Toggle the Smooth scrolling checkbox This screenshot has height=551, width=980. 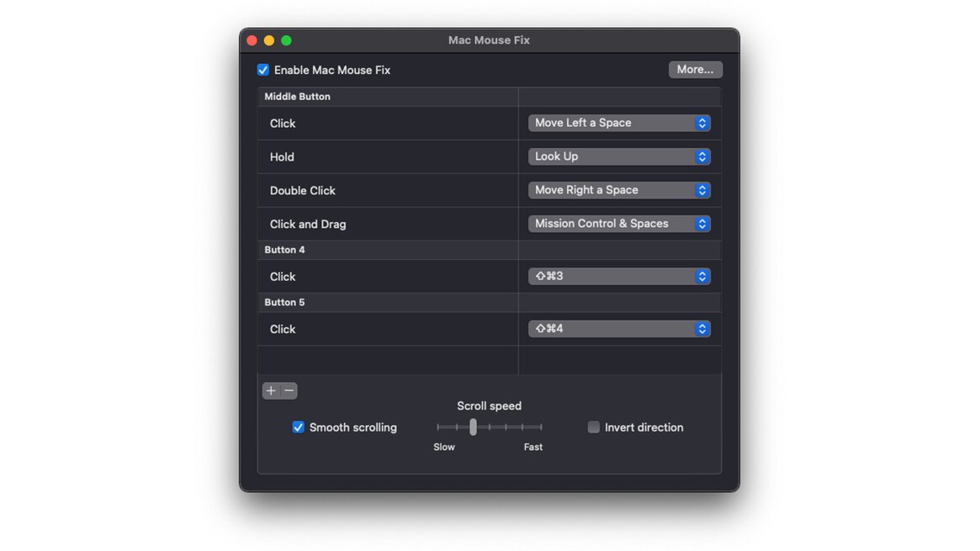click(298, 427)
